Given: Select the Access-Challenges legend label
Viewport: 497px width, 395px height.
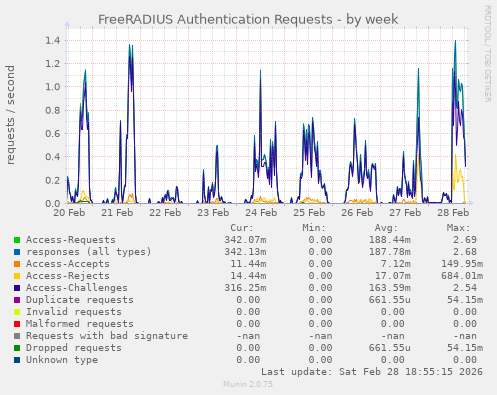Looking at the screenshot, I should [77, 288].
